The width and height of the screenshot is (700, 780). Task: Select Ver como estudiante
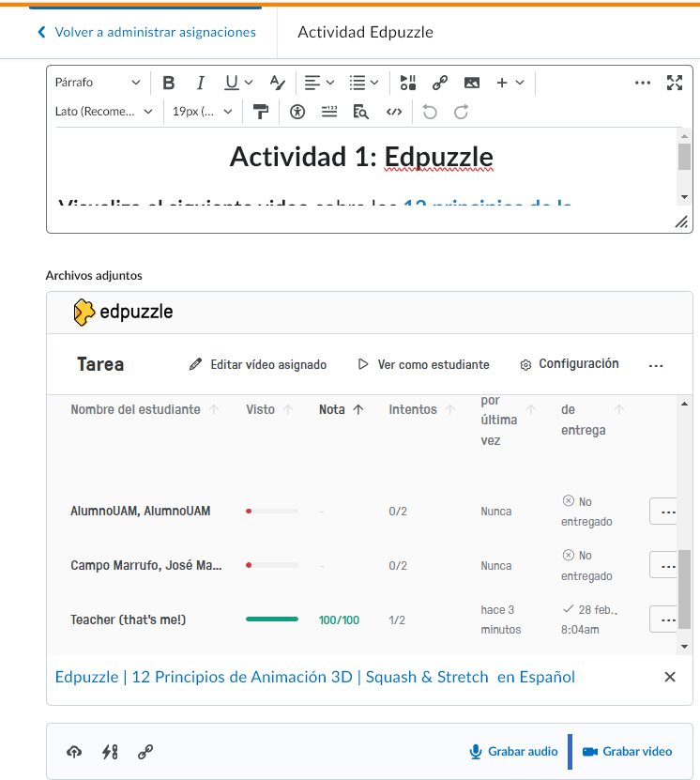(x=423, y=364)
